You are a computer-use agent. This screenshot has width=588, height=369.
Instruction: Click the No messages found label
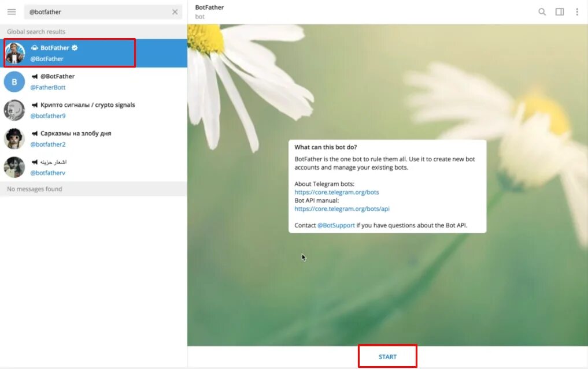35,189
